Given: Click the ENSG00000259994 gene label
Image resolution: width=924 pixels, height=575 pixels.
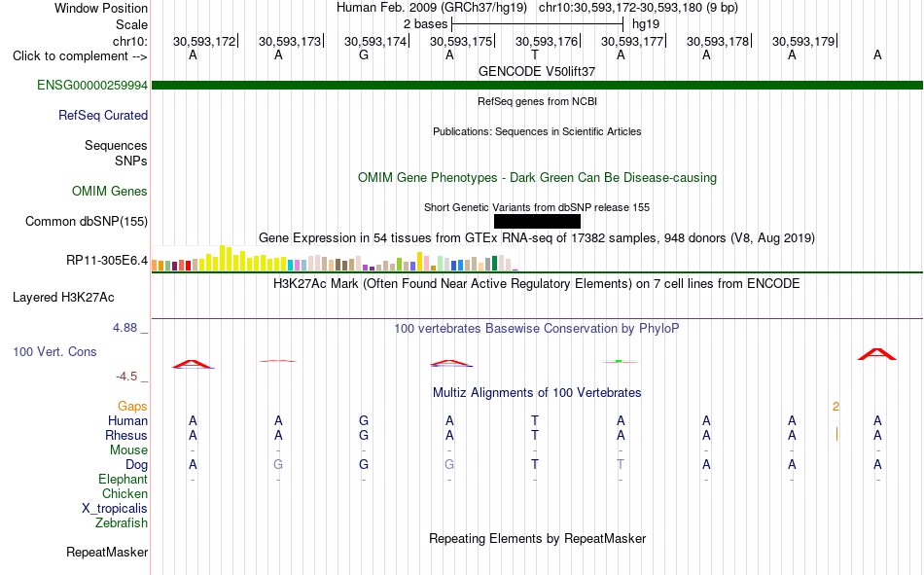Looking at the screenshot, I should pyautogui.click(x=92, y=85).
